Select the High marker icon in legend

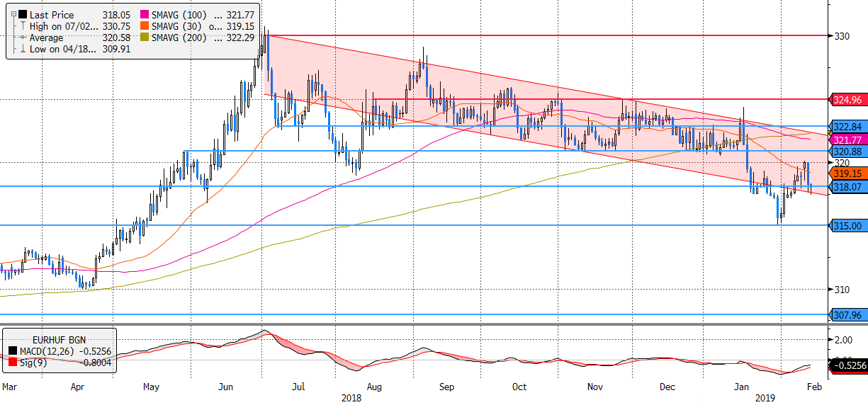tap(23, 26)
